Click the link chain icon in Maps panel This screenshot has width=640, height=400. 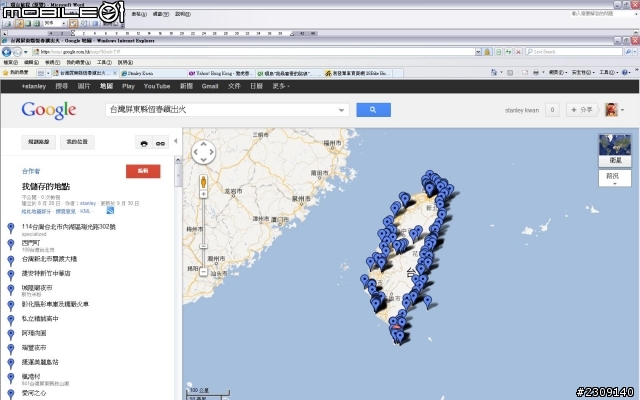160,143
